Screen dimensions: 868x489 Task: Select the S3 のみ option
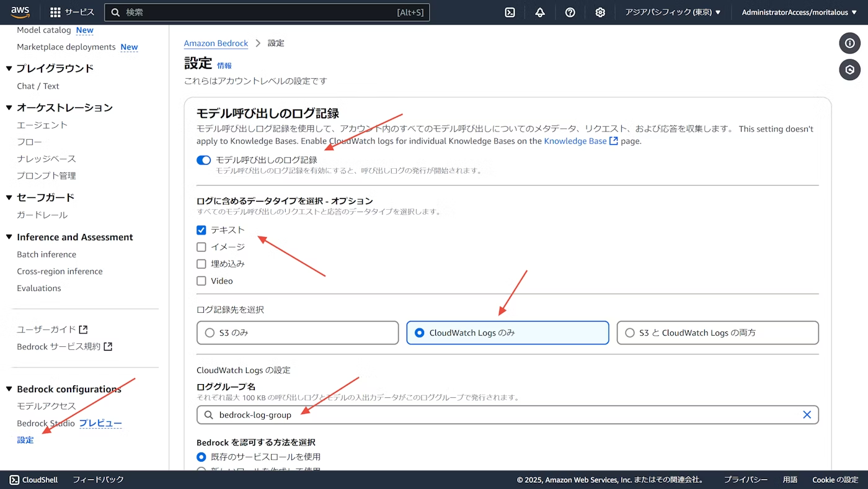(x=298, y=333)
